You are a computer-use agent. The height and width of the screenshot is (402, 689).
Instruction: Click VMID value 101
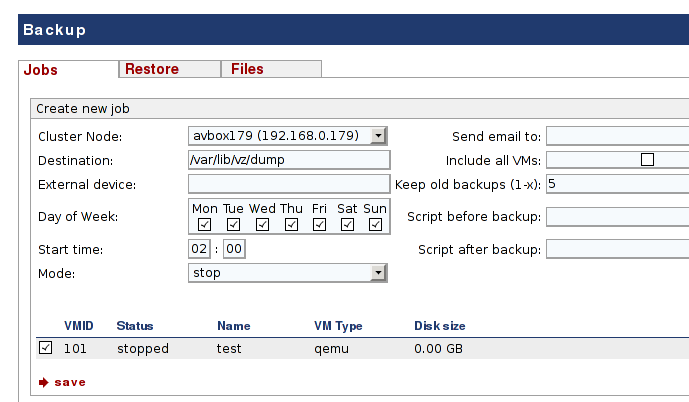click(75, 348)
